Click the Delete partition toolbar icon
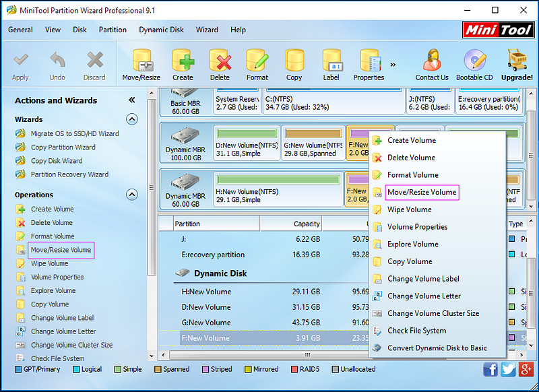 pyautogui.click(x=220, y=61)
